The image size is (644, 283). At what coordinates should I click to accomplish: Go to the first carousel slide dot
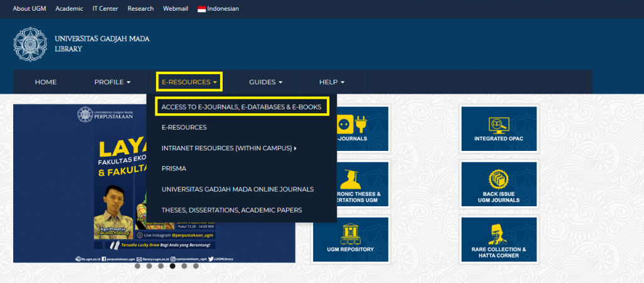click(x=138, y=266)
